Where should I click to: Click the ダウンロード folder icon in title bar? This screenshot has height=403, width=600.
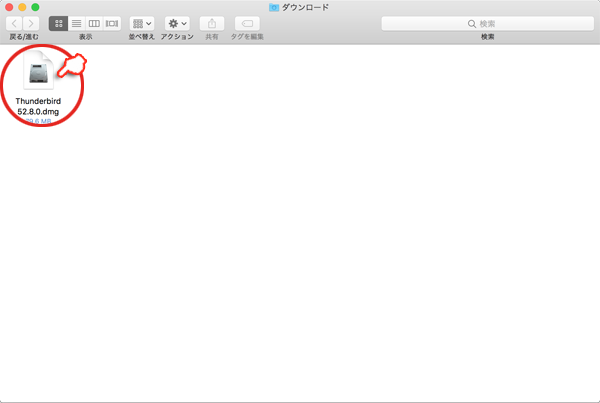tap(275, 7)
